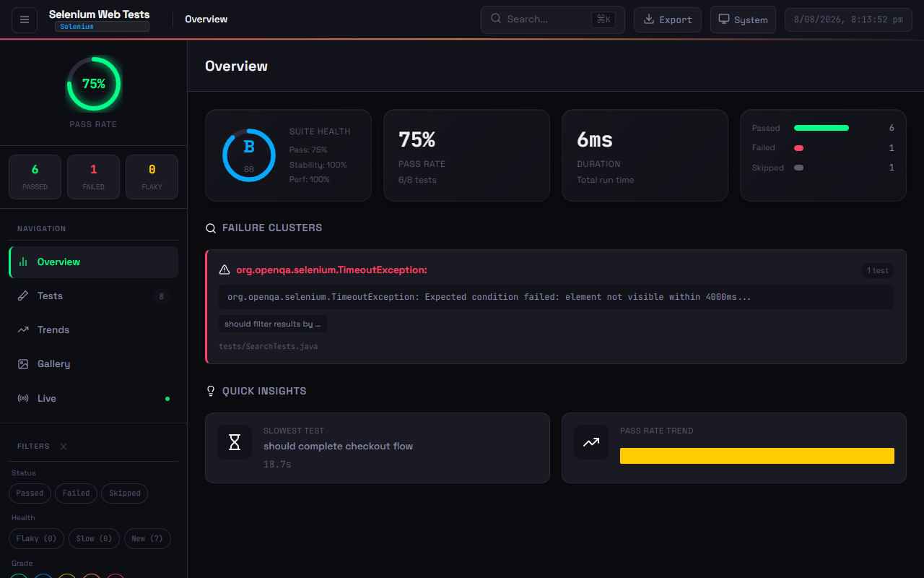Toggle the Flaky (0) health filter
The image size is (924, 578).
tap(36, 538)
